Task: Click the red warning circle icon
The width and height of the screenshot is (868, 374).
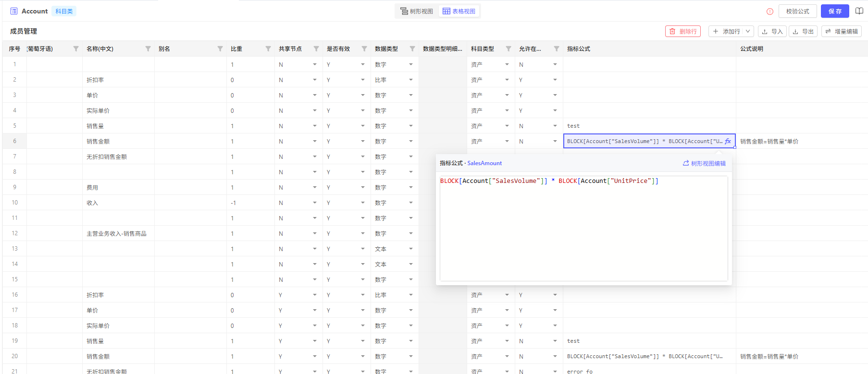Action: [x=770, y=12]
